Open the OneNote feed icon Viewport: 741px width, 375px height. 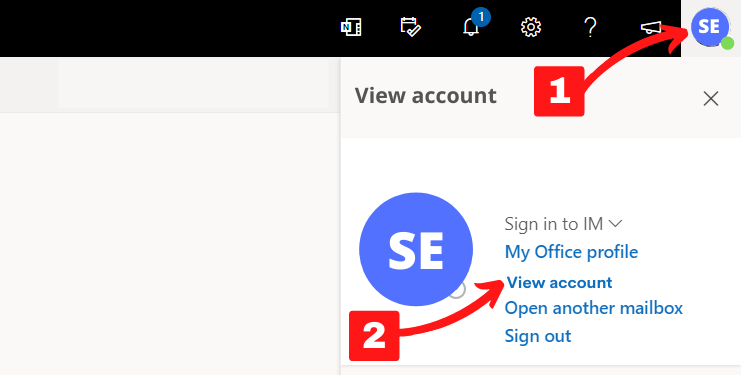351,27
